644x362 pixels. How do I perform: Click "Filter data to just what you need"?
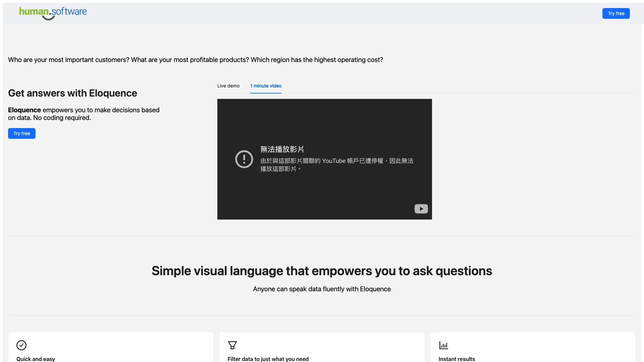[x=268, y=359]
